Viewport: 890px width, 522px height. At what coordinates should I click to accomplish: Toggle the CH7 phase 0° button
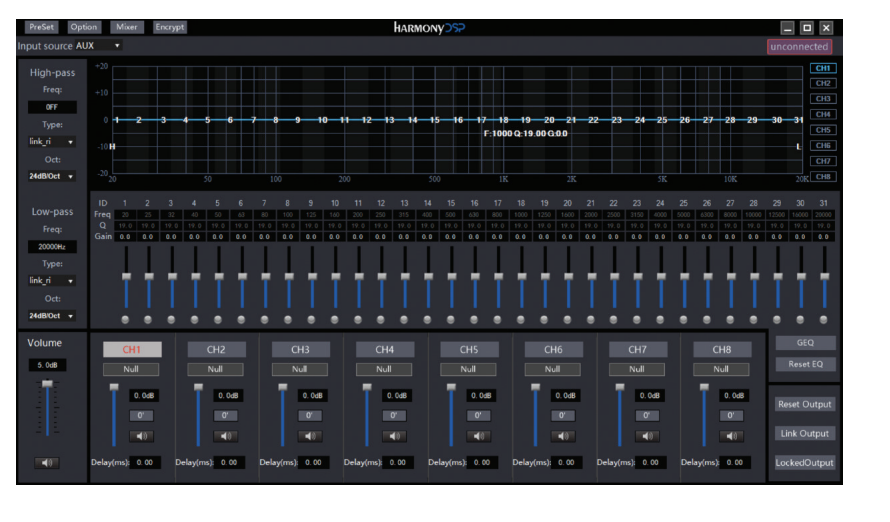tap(647, 415)
